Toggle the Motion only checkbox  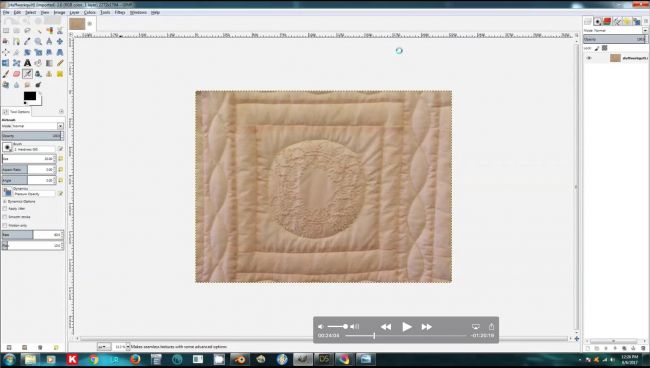click(x=5, y=225)
